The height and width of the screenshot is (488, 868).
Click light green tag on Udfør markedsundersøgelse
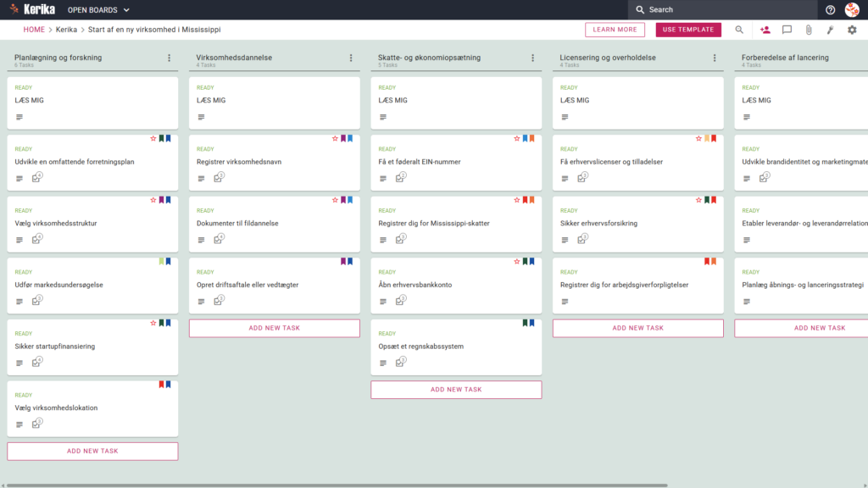click(x=162, y=261)
